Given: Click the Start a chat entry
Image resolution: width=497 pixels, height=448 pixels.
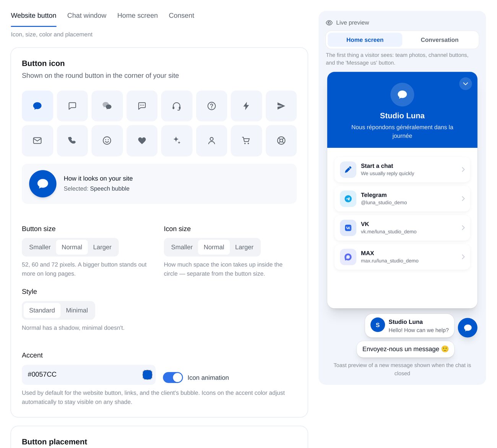Looking at the screenshot, I should click(x=402, y=170).
